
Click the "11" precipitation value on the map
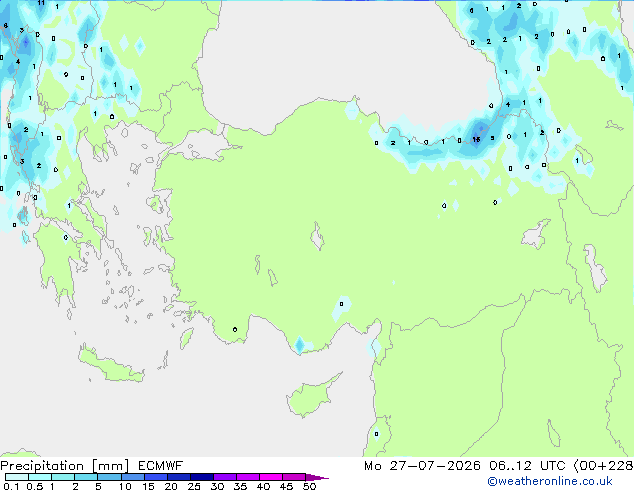click(x=41, y=3)
